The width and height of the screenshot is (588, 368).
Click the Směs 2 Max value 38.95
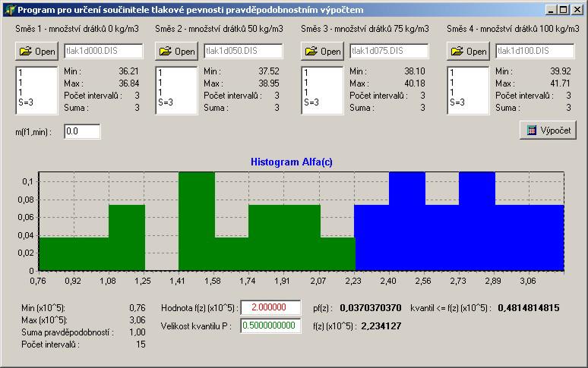pyautogui.click(x=269, y=83)
